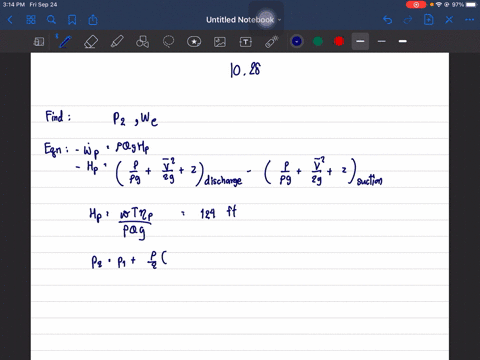Select the Pen tool
The image size is (480, 360).
pos(65,42)
